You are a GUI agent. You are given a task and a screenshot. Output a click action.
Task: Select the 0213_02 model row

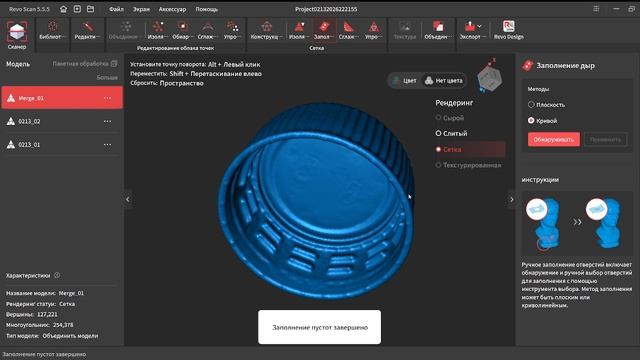[x=62, y=121]
